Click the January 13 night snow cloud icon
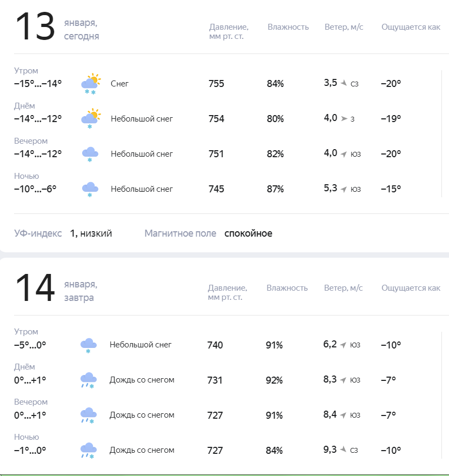Image resolution: width=449 pixels, height=476 pixels. click(x=90, y=190)
